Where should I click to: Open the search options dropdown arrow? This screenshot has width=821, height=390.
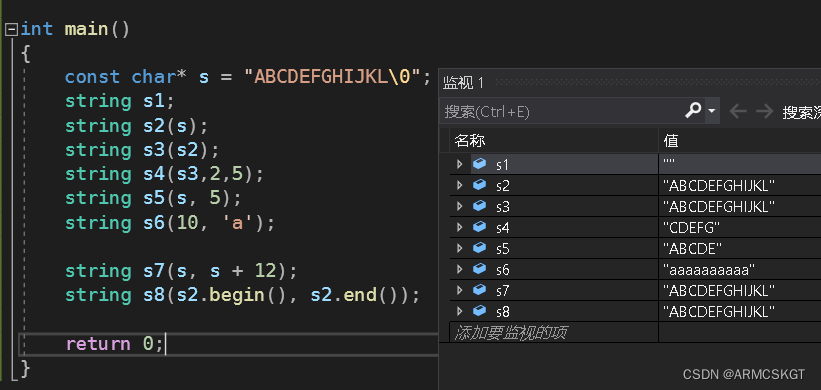pyautogui.click(x=711, y=111)
